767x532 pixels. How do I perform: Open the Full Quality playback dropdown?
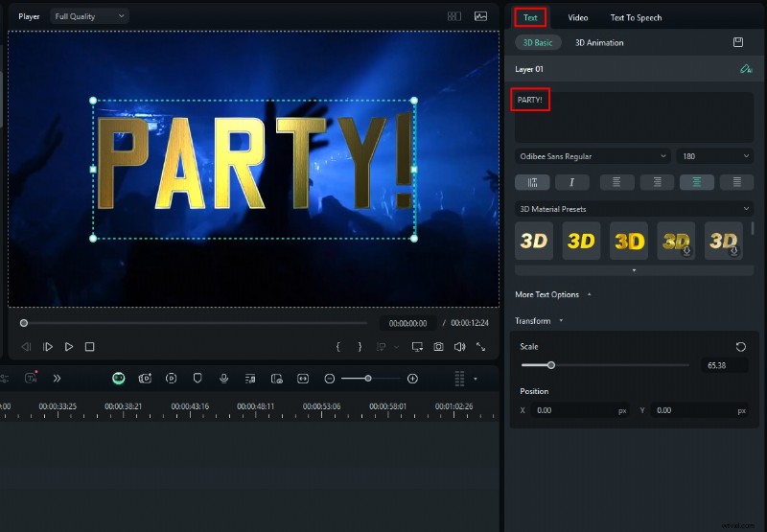[x=89, y=16]
